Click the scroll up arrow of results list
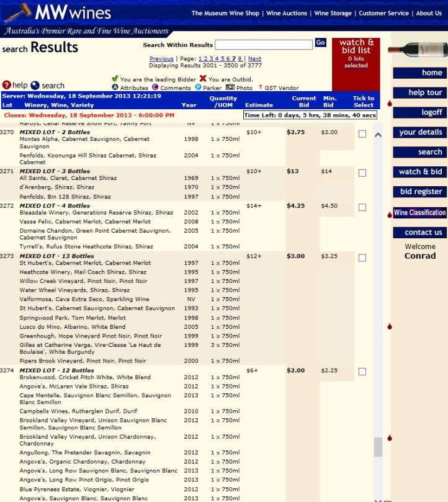 (378, 135)
